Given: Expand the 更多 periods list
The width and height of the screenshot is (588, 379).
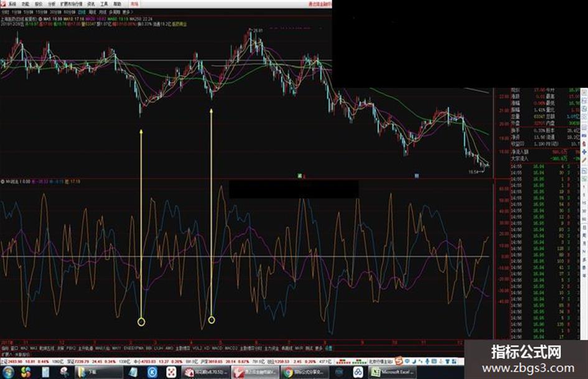Looking at the screenshot, I should tap(127, 12).
